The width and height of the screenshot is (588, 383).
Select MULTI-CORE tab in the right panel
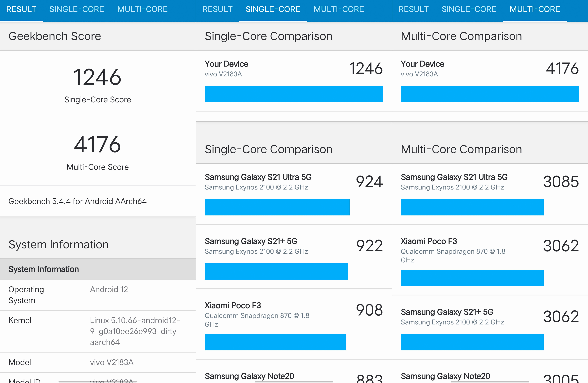pyautogui.click(x=535, y=9)
